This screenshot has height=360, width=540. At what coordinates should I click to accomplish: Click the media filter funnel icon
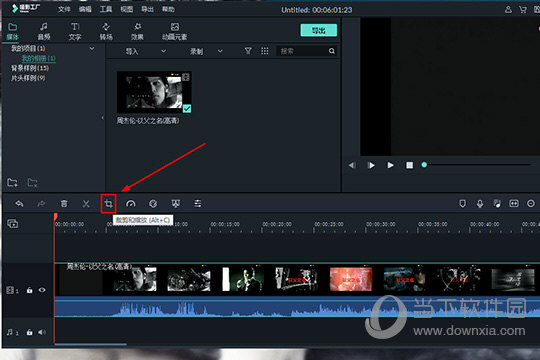(x=248, y=51)
